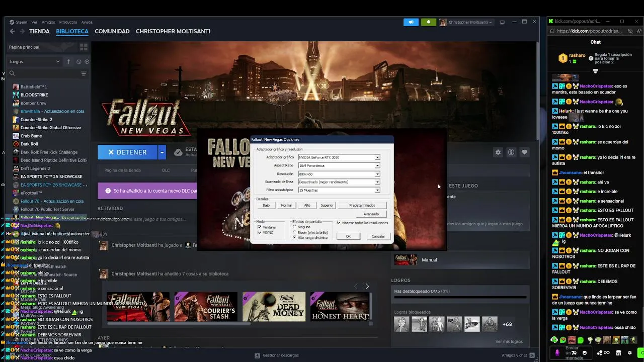Toggle the library grid view icon
The width and height of the screenshot is (644, 362).
[84, 47]
